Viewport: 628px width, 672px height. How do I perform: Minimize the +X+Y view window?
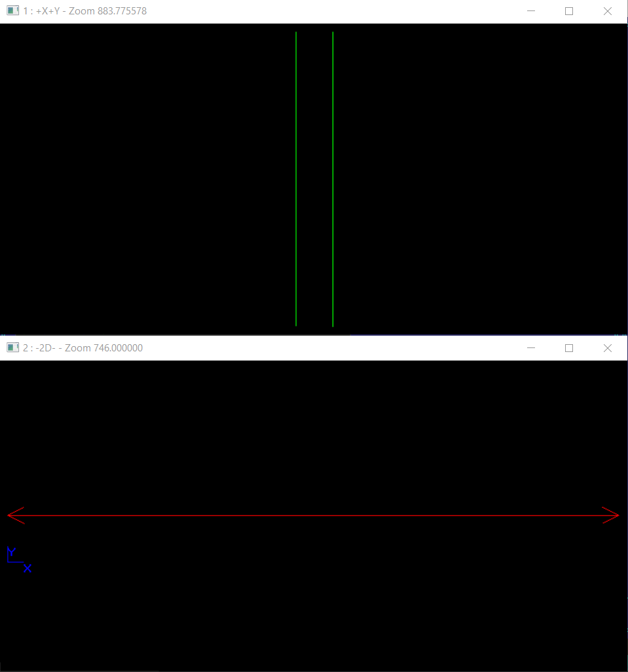click(x=530, y=11)
